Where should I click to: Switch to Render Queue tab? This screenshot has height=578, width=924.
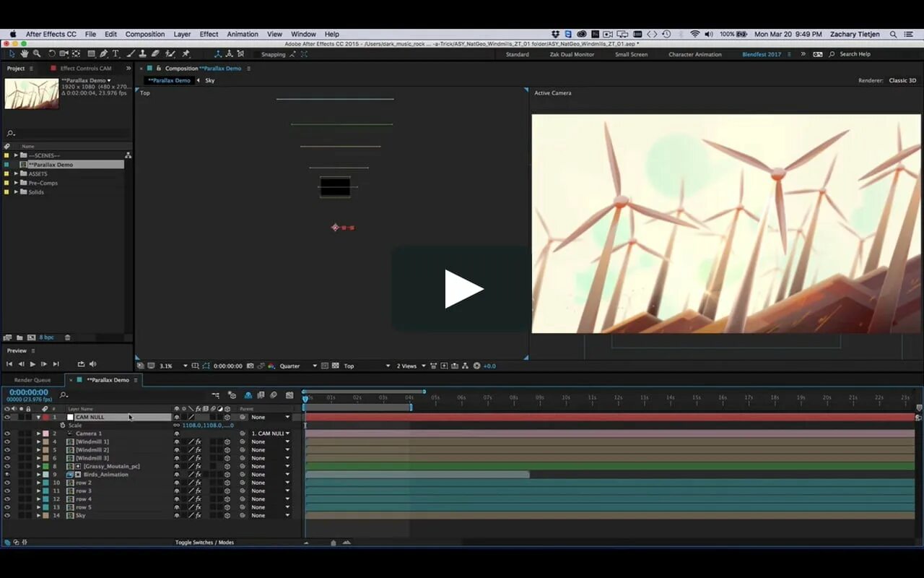pyautogui.click(x=32, y=380)
